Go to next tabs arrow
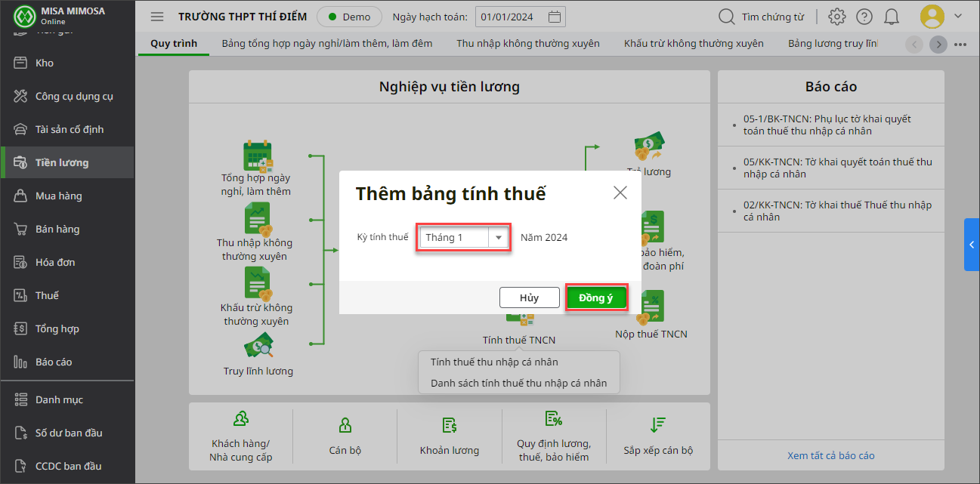980x484 pixels. (938, 44)
